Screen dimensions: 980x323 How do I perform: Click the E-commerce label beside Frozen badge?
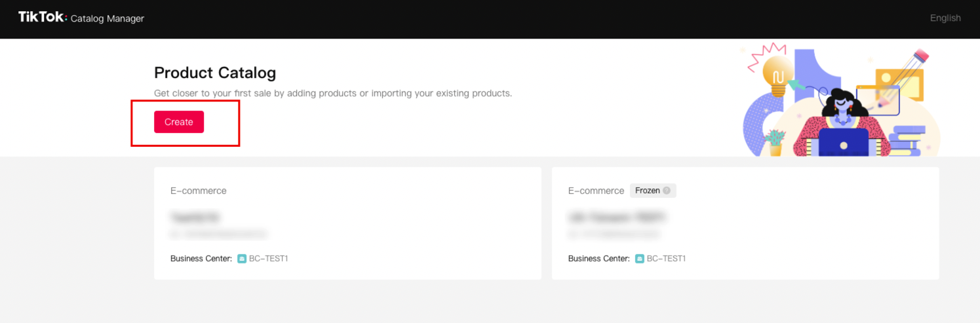596,191
